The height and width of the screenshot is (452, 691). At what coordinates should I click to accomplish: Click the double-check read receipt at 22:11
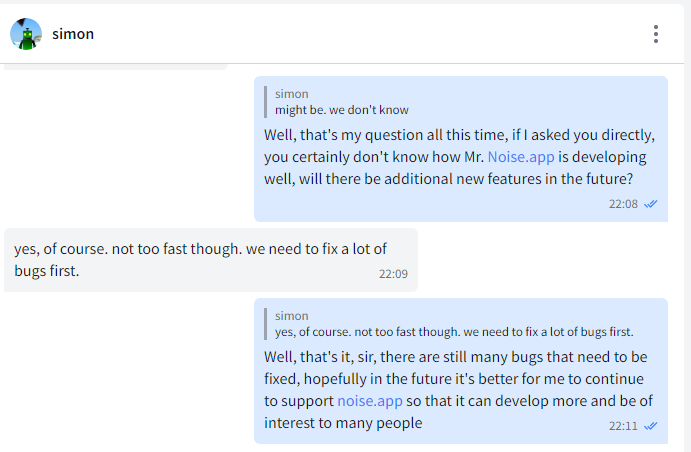tap(650, 426)
